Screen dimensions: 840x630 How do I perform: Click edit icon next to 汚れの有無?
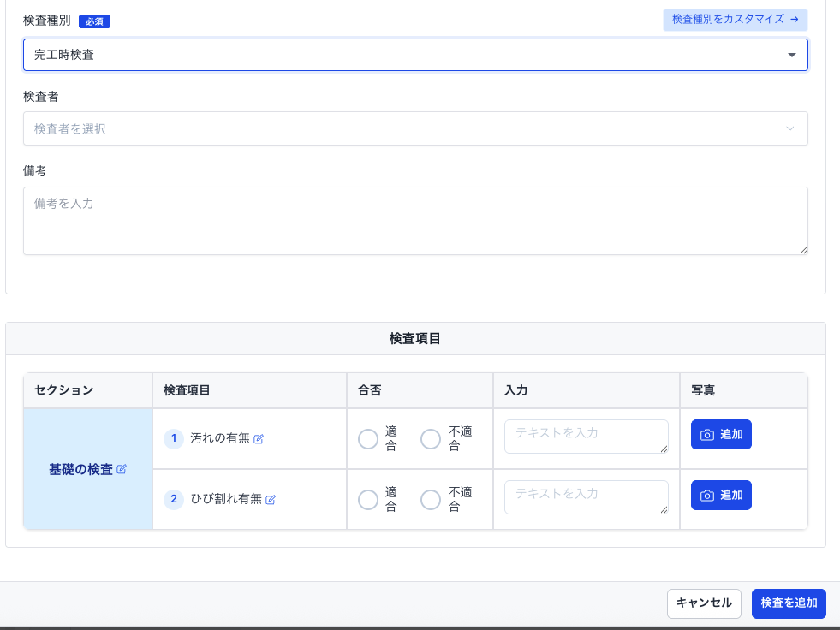(x=259, y=439)
